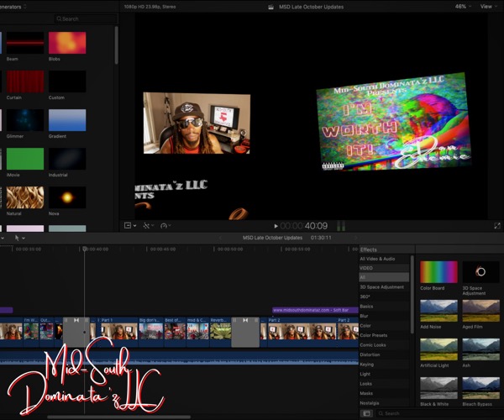Screen dimensions: 504x420
Task: Select the 360° effects category
Action: point(384,297)
